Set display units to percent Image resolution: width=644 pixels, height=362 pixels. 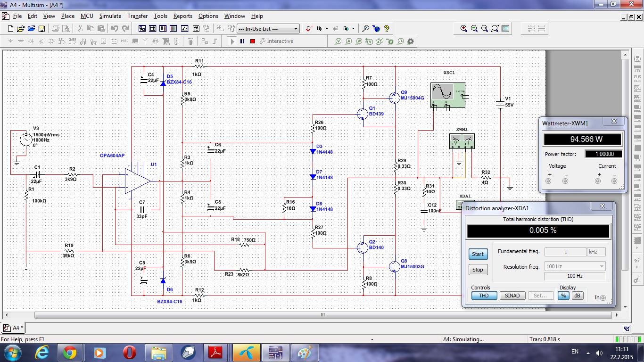click(563, 296)
